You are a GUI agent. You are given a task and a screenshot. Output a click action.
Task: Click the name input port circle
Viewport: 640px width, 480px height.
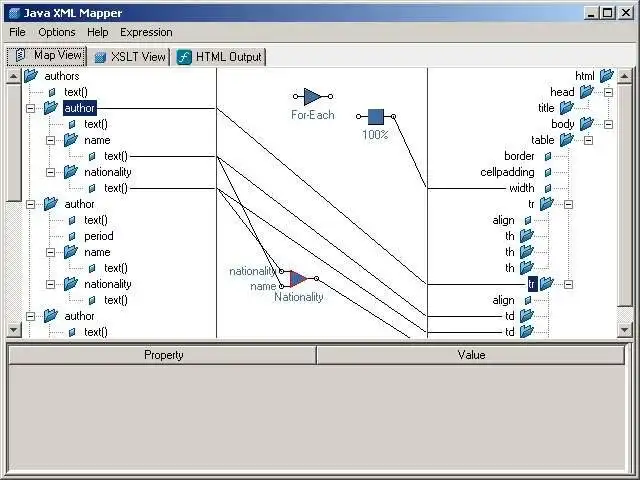click(x=281, y=287)
